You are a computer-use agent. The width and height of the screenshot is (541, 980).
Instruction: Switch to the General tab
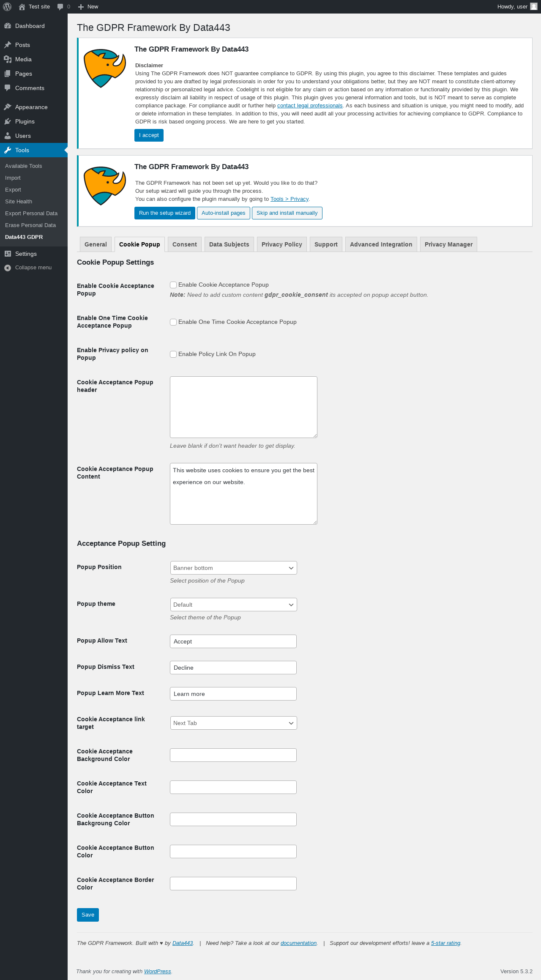[x=96, y=244]
